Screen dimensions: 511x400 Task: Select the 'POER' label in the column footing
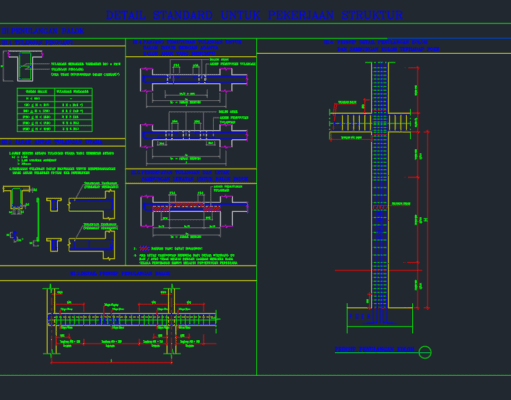pos(359,316)
